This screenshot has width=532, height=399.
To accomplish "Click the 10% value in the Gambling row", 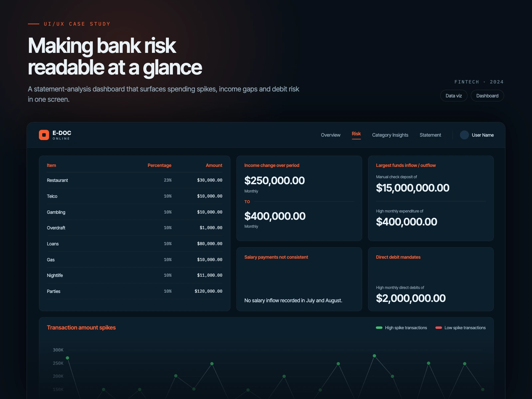I will [168, 212].
